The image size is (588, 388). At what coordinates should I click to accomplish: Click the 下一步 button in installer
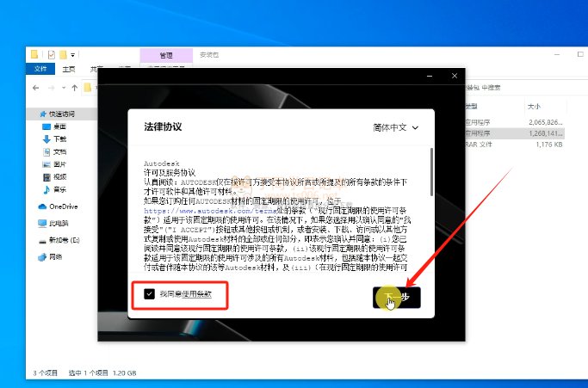click(x=396, y=298)
